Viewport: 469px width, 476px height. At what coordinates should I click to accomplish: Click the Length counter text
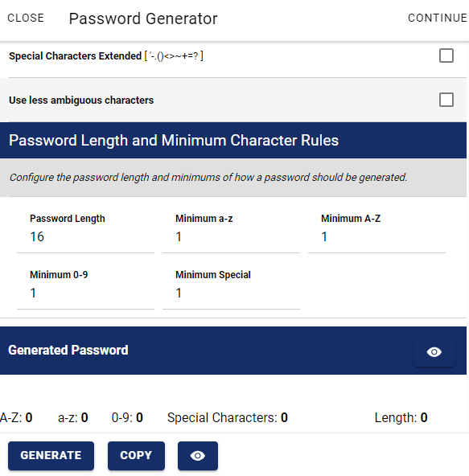pyautogui.click(x=401, y=418)
